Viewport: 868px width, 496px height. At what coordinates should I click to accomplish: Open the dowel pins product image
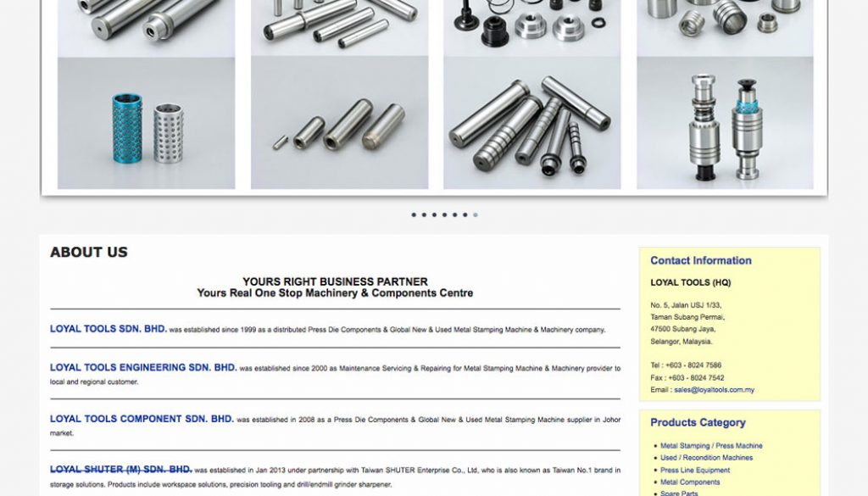pos(339,123)
